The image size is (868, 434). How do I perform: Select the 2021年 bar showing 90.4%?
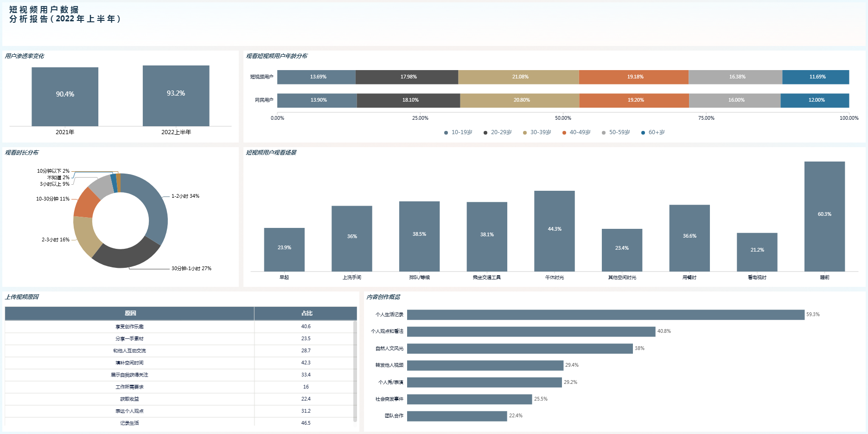coord(65,97)
